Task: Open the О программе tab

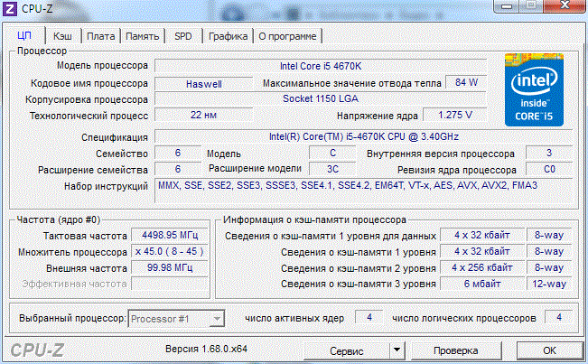Action: point(287,36)
